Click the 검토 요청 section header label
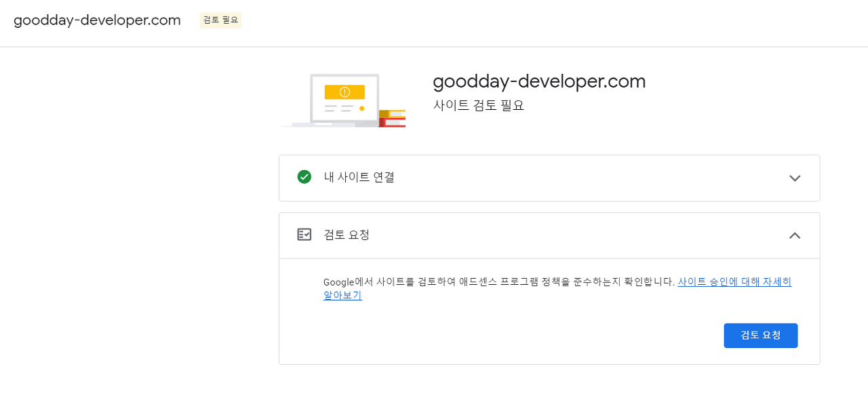 (x=347, y=235)
